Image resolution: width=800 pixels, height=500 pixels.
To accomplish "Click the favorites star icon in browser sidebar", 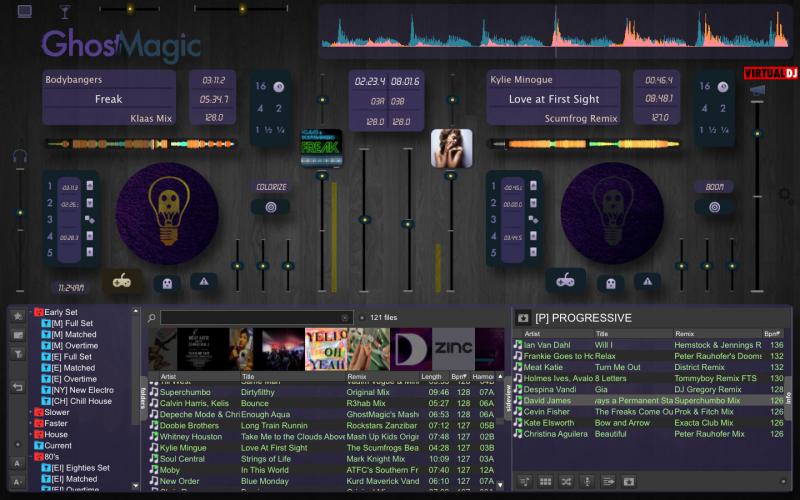I will 17,316.
